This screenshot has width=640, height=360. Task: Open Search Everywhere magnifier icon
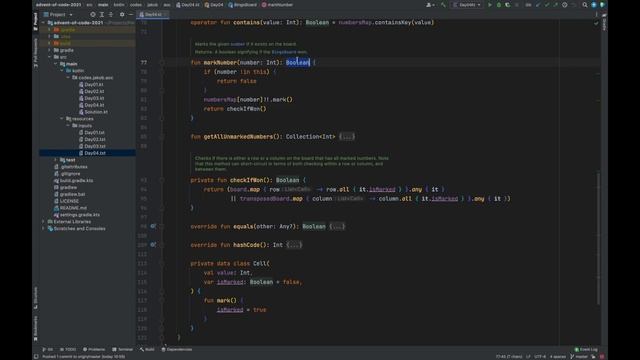[585, 5]
